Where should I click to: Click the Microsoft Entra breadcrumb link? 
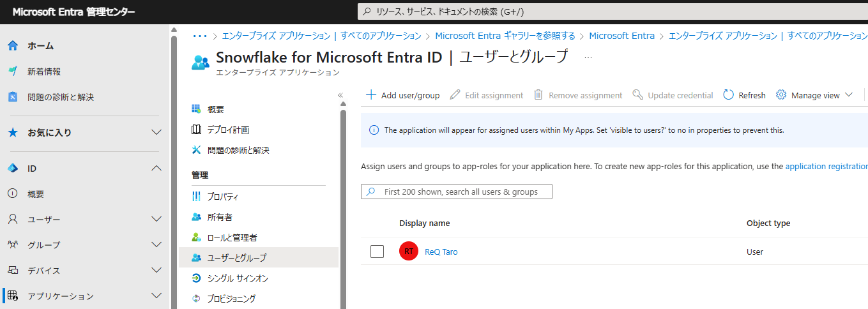pyautogui.click(x=622, y=36)
